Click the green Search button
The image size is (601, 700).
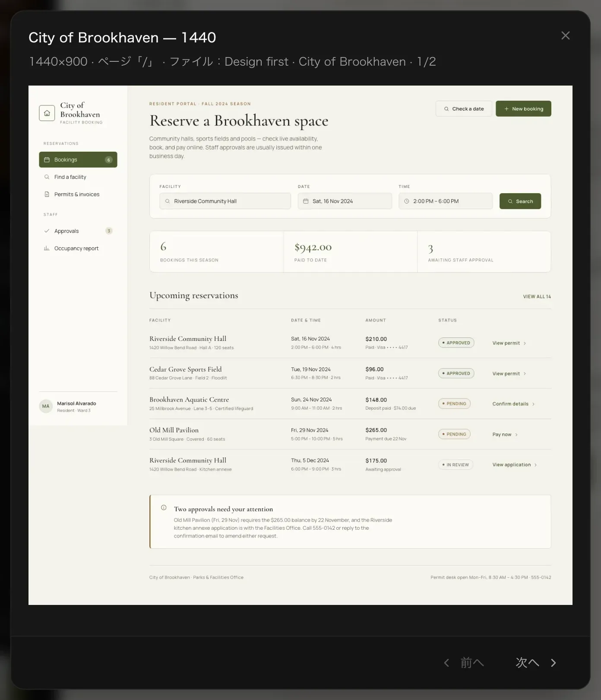point(520,201)
